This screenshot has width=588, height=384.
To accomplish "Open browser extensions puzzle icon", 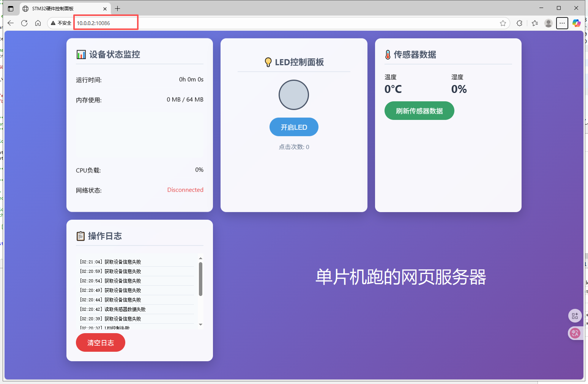I will click(519, 23).
